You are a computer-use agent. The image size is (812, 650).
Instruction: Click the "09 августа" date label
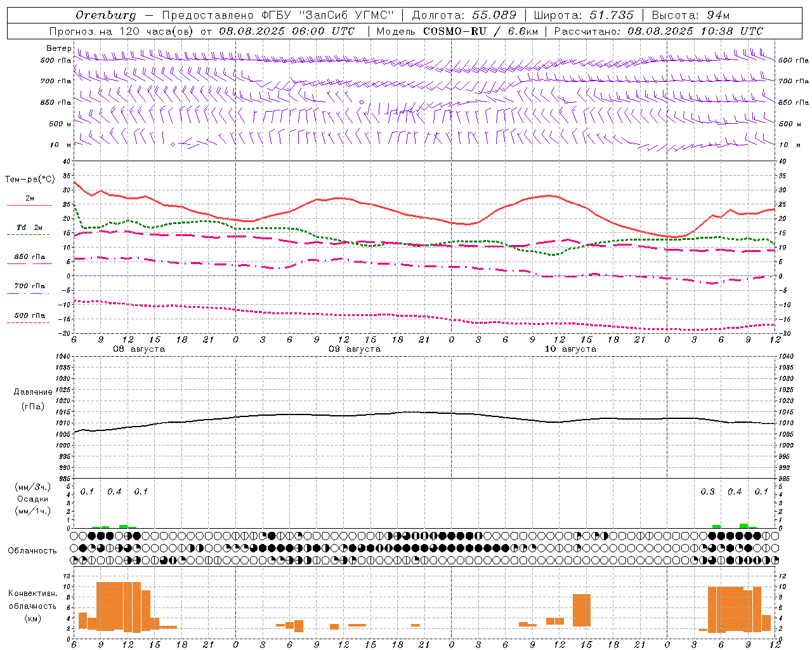click(355, 349)
